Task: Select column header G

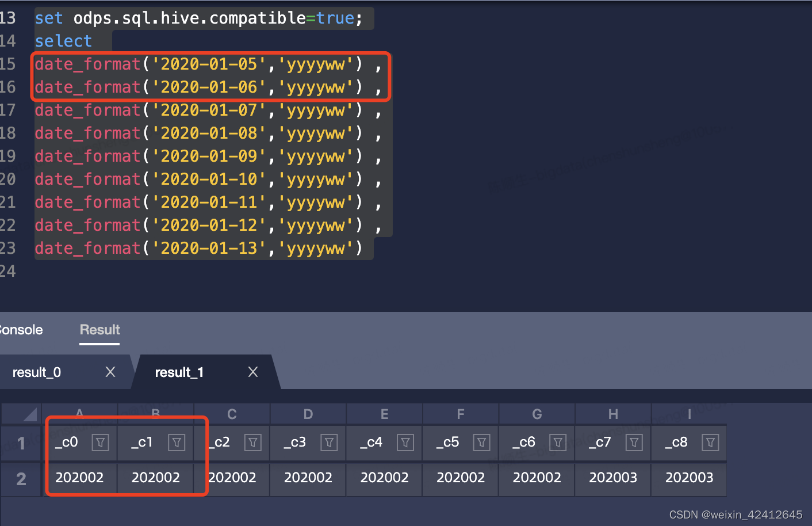Action: coord(537,414)
